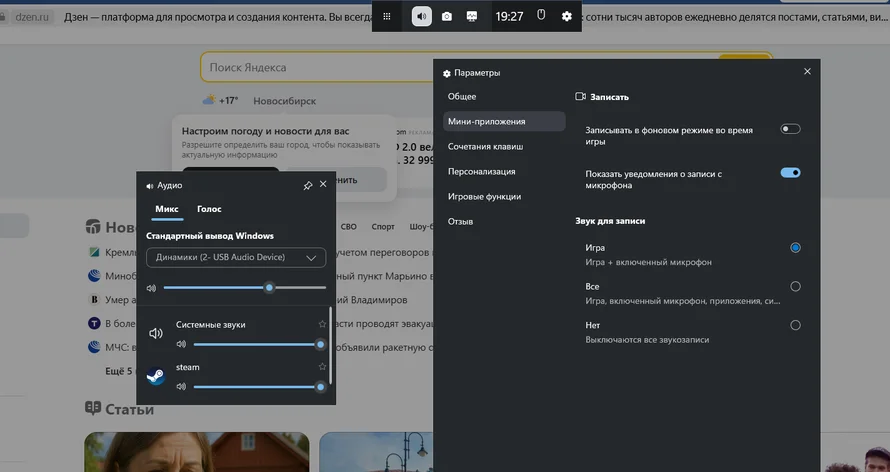Screen dimensions: 890x472
Task: Enable Записывать в фоновом режиме toggle
Action: tap(790, 129)
